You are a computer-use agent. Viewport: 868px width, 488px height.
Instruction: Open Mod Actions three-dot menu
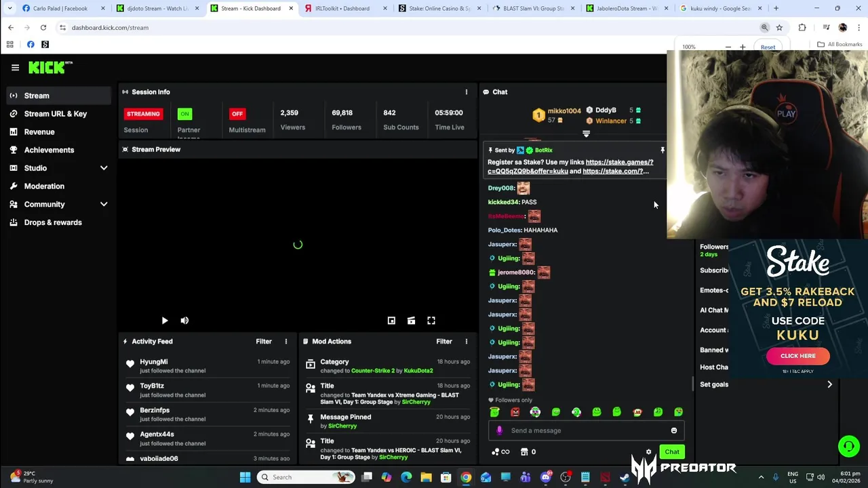point(466,342)
